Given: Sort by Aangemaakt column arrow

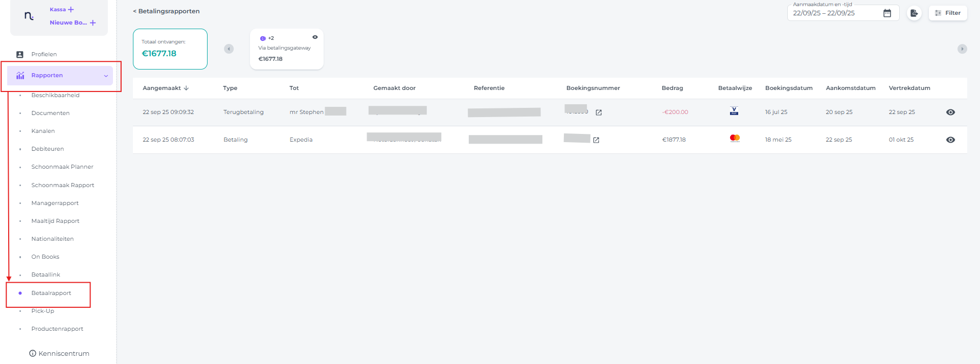Looking at the screenshot, I should coord(186,88).
